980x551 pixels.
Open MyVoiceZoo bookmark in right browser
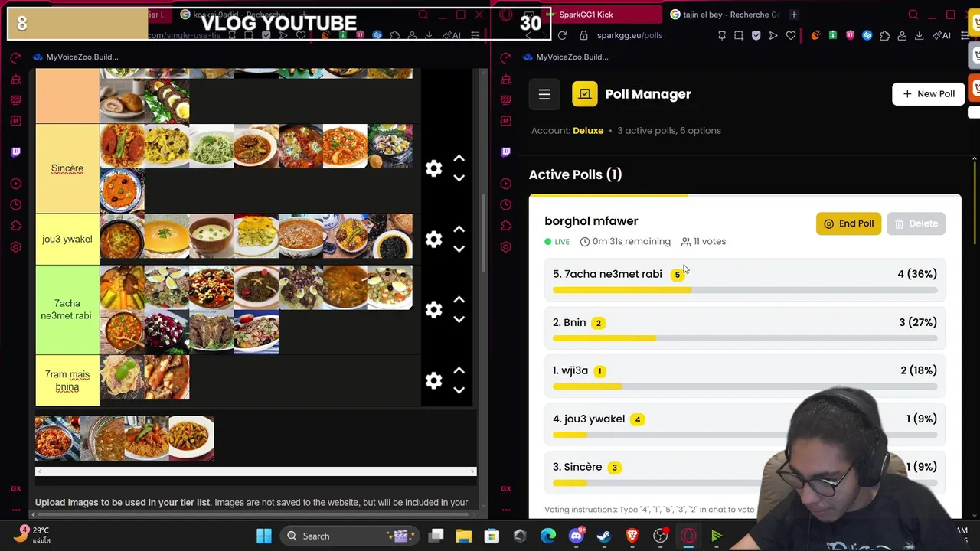click(566, 57)
